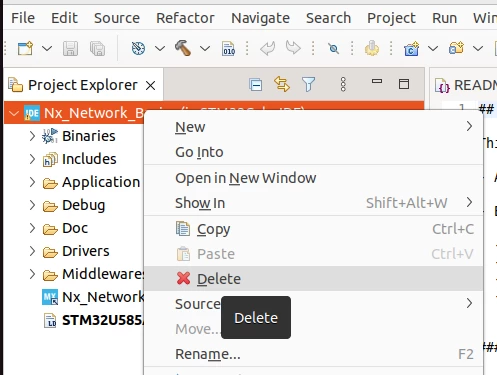Click the build configuration gear icon
This screenshot has height=375, width=497.
point(138,49)
